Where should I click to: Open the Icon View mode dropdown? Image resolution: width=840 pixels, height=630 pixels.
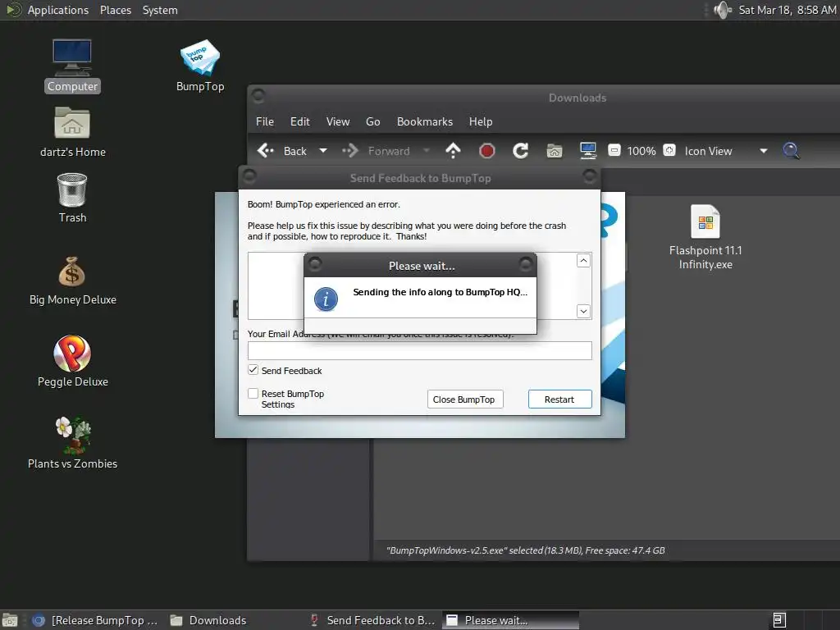pyautogui.click(x=726, y=151)
